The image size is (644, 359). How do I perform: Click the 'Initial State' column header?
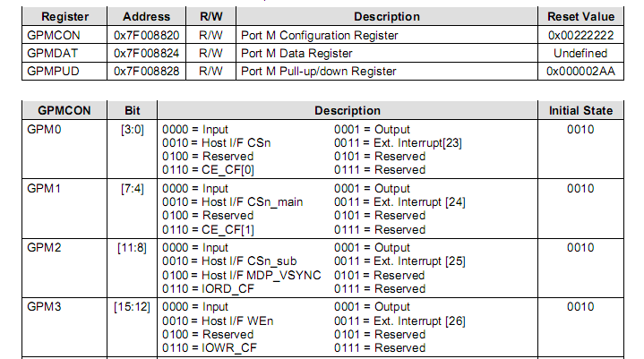(x=580, y=110)
